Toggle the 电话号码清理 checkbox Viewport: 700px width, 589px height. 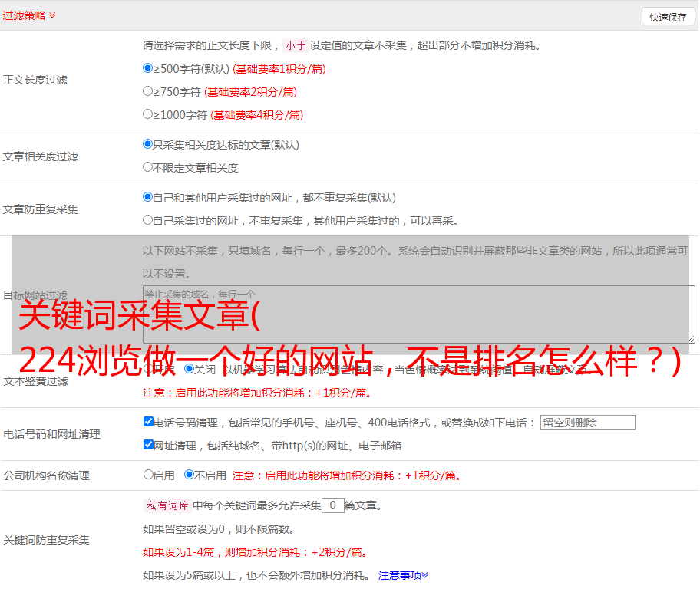pos(148,422)
